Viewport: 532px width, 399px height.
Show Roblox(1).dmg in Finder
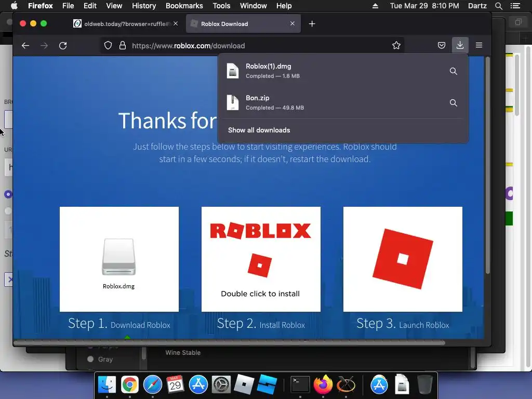coord(453,71)
